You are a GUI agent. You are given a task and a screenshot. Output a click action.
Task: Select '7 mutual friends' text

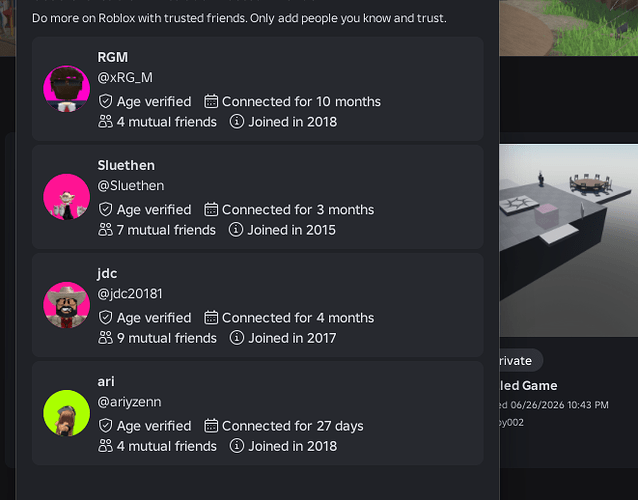(x=166, y=230)
